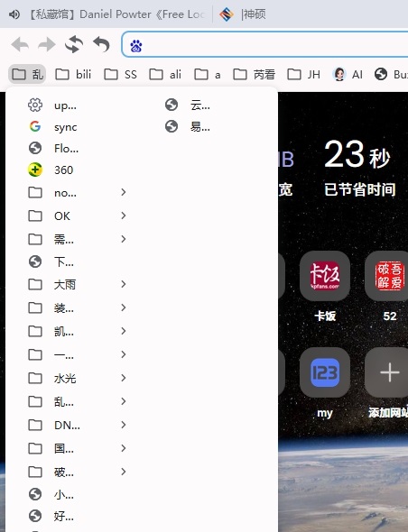
Task: Expand the 大雨 bookmark folder
Action: coord(77,284)
